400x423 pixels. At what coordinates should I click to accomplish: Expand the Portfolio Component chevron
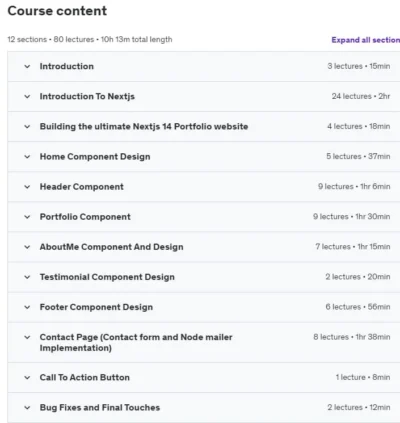[x=27, y=217]
